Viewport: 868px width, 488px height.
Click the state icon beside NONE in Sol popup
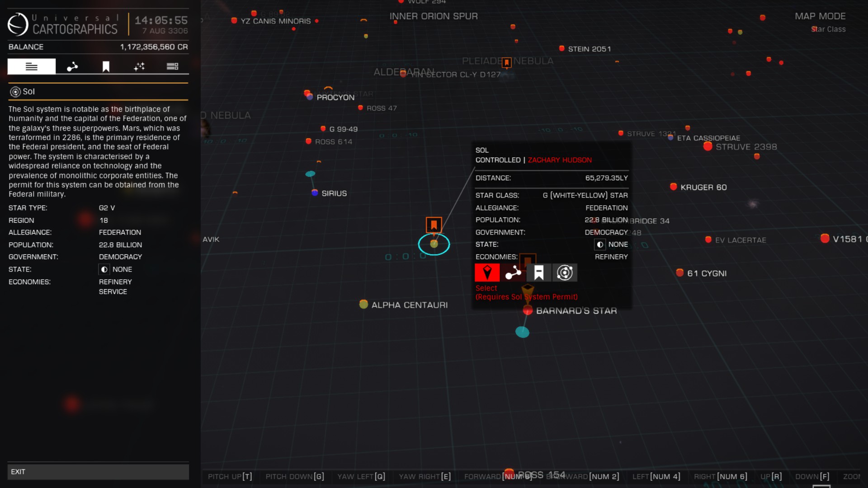[599, 244]
